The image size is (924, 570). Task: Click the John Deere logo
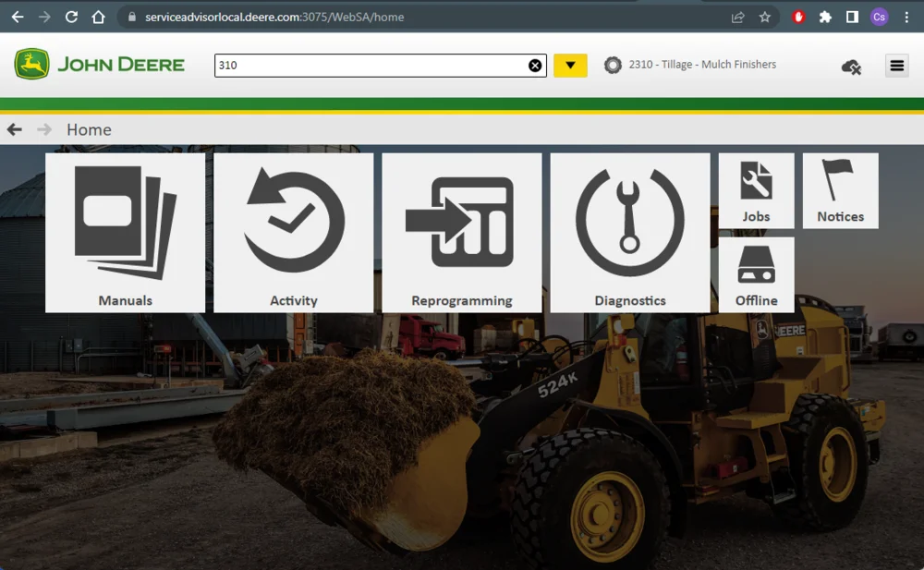pos(100,65)
